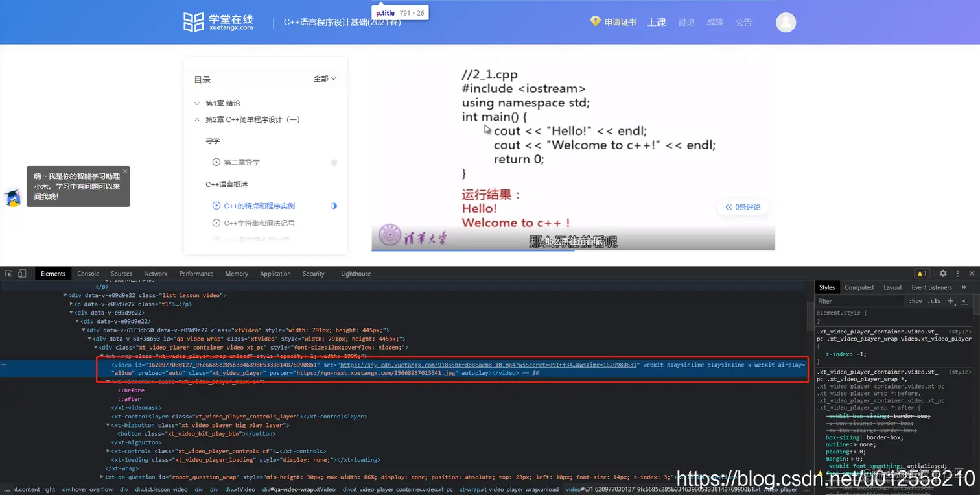Switch to the Security tab
Screen dimensions: 980x495
(x=314, y=274)
